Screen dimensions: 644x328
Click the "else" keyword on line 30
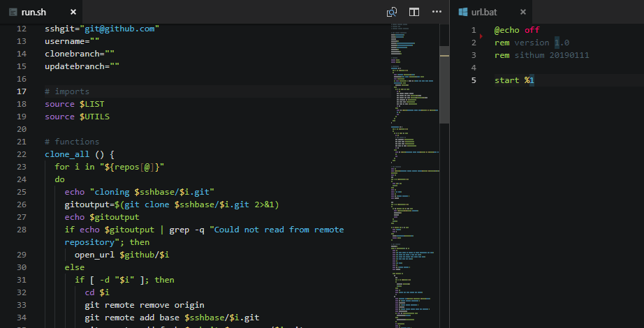tap(74, 267)
